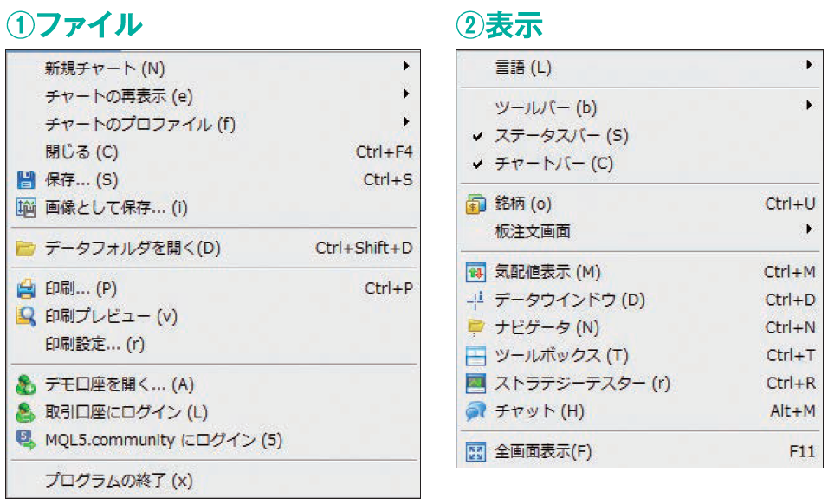Toggle the ステータスバー checkmark
This screenshot has width=828, height=504.
(475, 136)
